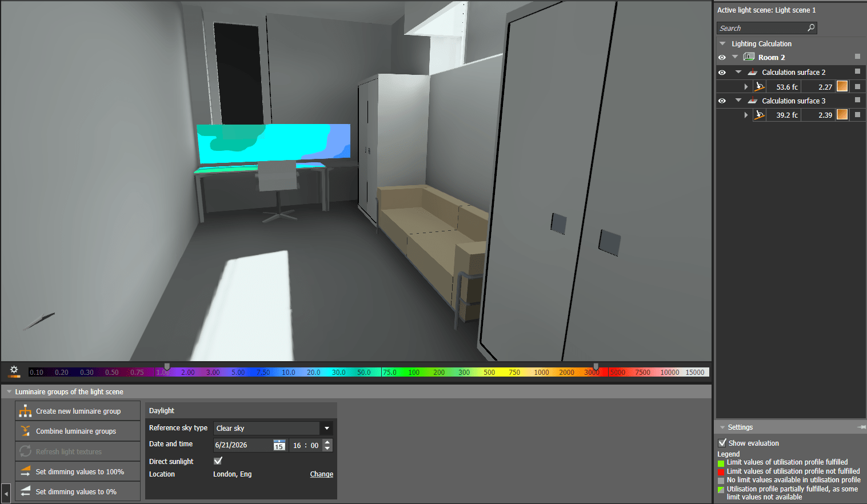The image size is (867, 504).
Task: Click the pin icon in the Settings header
Action: 861,427
